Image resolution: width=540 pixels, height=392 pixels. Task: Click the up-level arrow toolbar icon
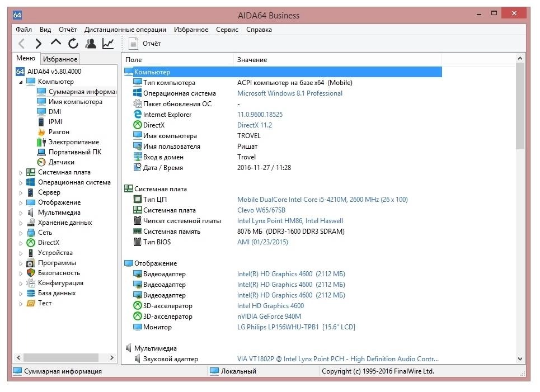tap(56, 42)
